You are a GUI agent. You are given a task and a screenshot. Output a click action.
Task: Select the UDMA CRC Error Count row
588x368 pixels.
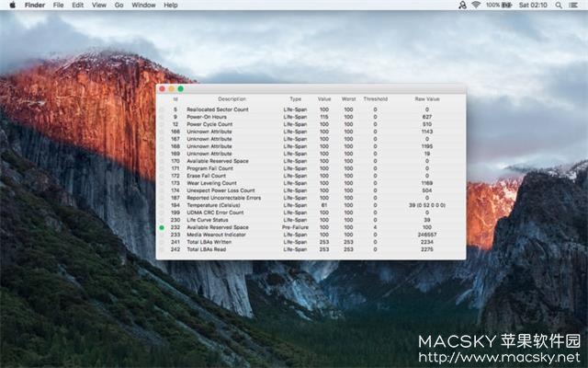pos(311,213)
